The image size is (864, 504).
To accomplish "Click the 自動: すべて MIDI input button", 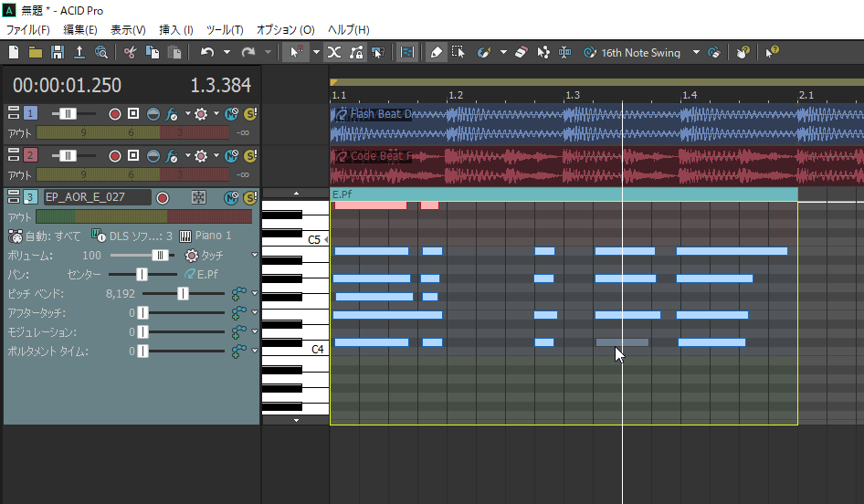I will [44, 236].
